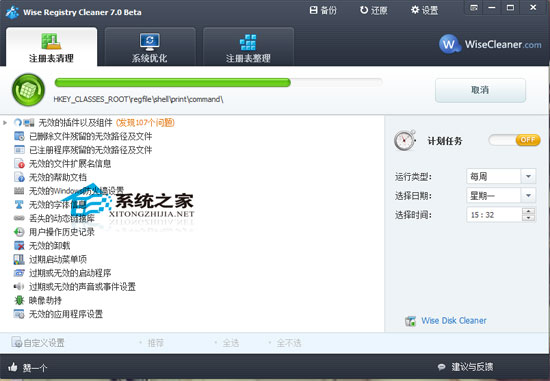The image size is (550, 381).
Task: Click the 过期或无效的启动程序 icon
Action: (x=19, y=273)
